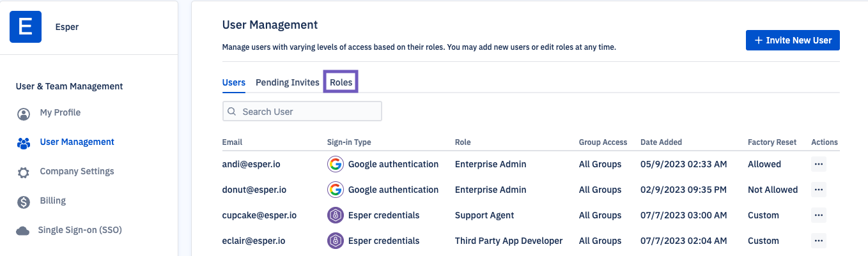Image resolution: width=868 pixels, height=256 pixels.
Task: Open actions menu for cupcake@esper.io
Action: 819,215
